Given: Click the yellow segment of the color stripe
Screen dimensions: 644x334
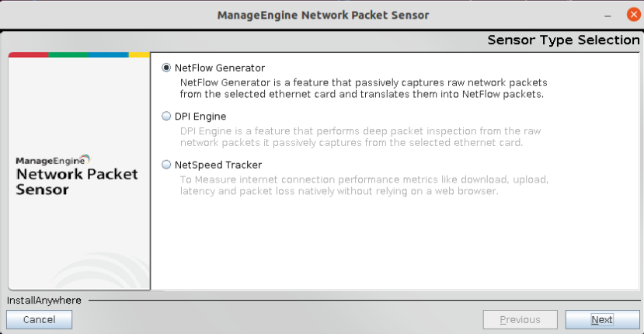Looking at the screenshot, I should click(138, 55).
